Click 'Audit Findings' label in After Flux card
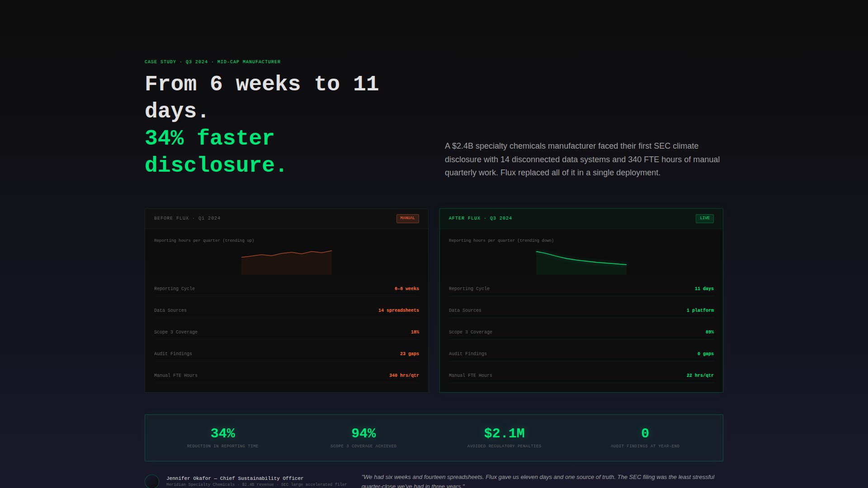The image size is (868, 488). tap(468, 354)
